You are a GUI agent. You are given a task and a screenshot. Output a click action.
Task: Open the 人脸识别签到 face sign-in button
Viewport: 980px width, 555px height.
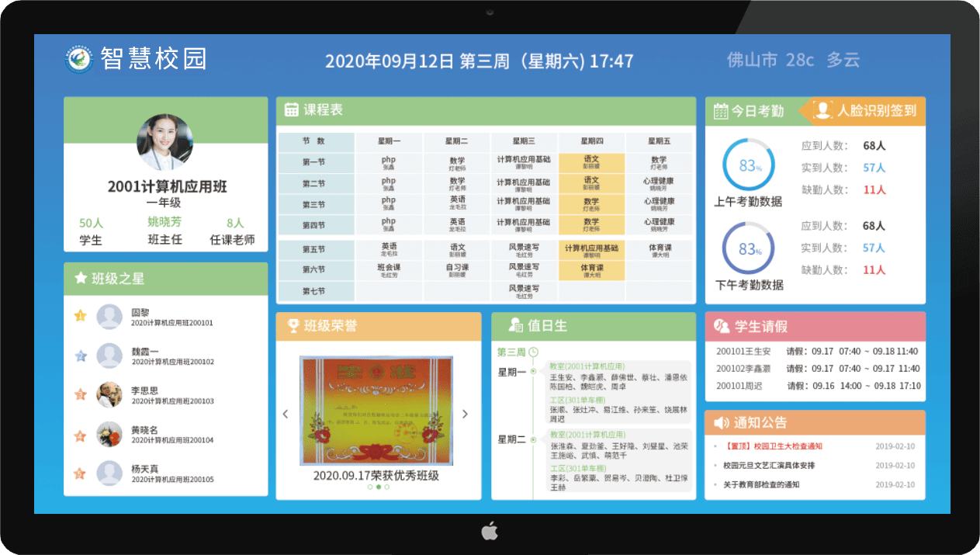coord(867,111)
